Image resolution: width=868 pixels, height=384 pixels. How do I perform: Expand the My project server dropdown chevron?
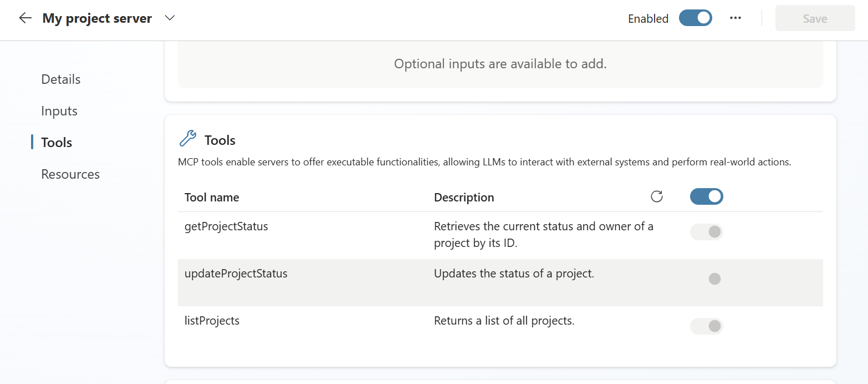[170, 18]
